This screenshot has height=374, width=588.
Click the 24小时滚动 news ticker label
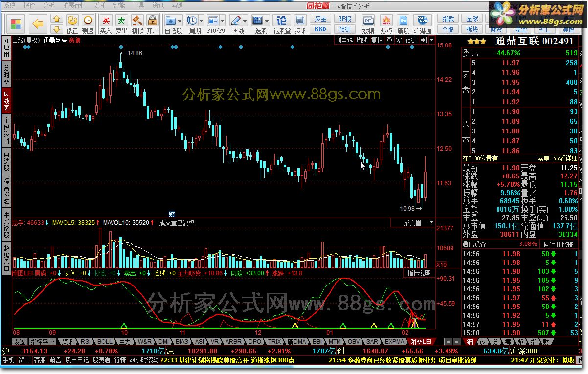pos(144,360)
